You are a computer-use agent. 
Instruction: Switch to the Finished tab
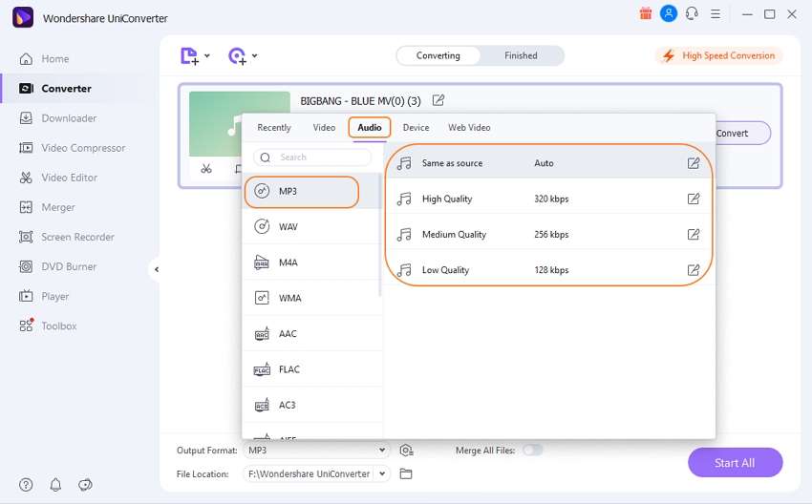pos(521,56)
